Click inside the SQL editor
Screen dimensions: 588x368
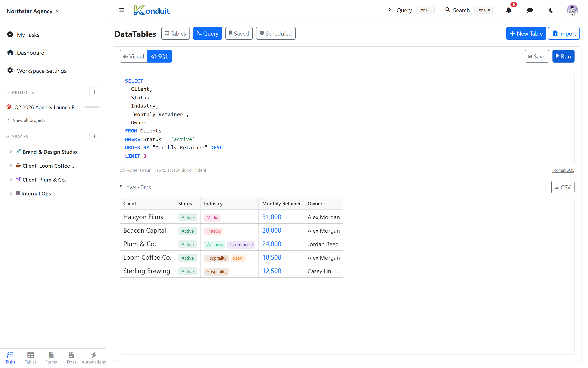pyautogui.click(x=347, y=119)
